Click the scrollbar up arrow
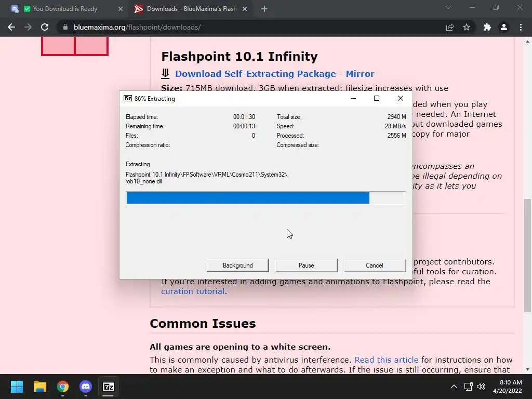The width and height of the screenshot is (532, 399). point(527,42)
